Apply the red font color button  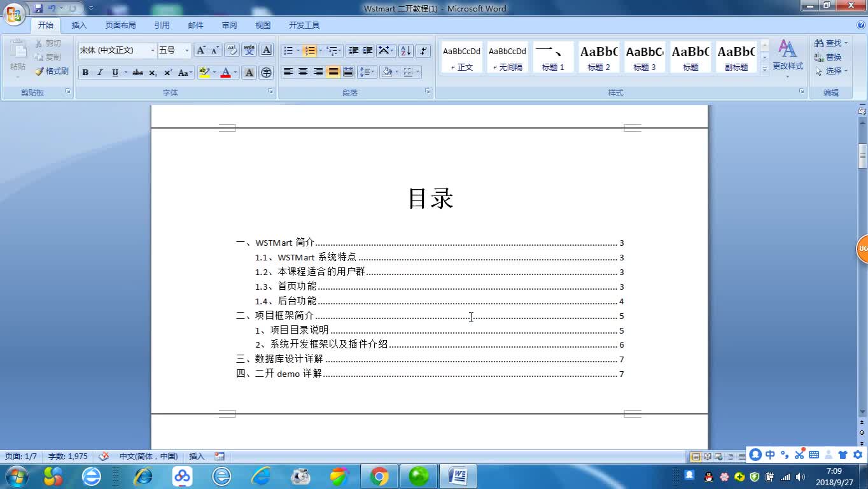225,73
